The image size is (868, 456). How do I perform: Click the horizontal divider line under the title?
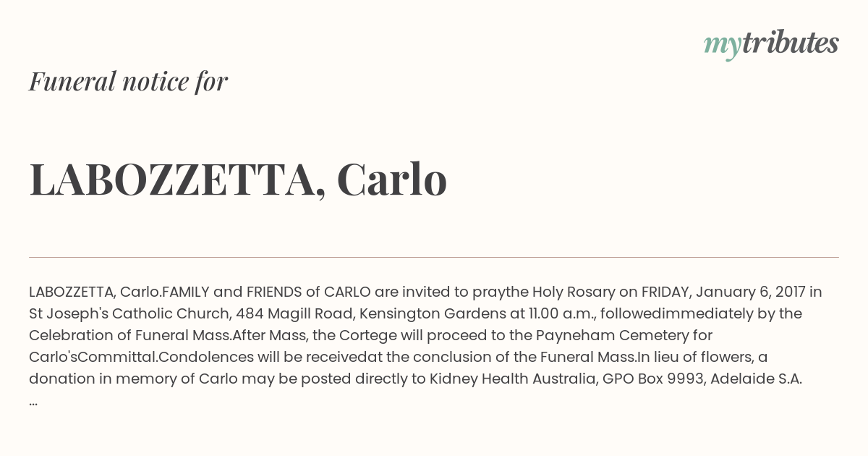[434, 257]
